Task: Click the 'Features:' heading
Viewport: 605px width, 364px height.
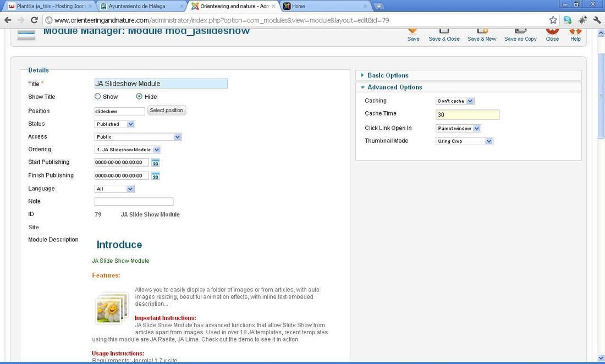Action: point(106,275)
